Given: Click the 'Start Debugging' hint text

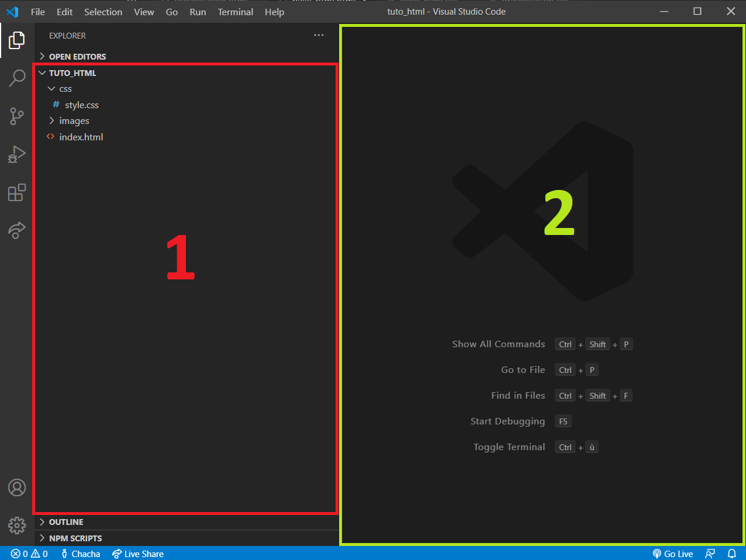Looking at the screenshot, I should coord(508,421).
